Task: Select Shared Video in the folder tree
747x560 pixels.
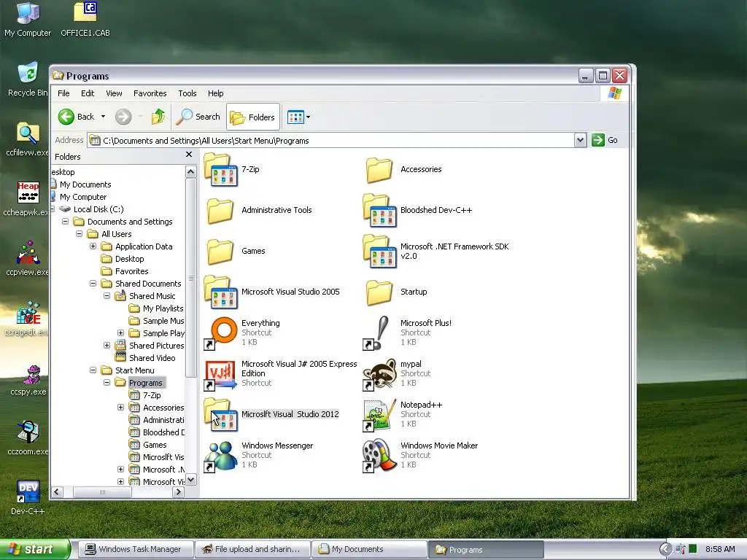Action: point(152,357)
